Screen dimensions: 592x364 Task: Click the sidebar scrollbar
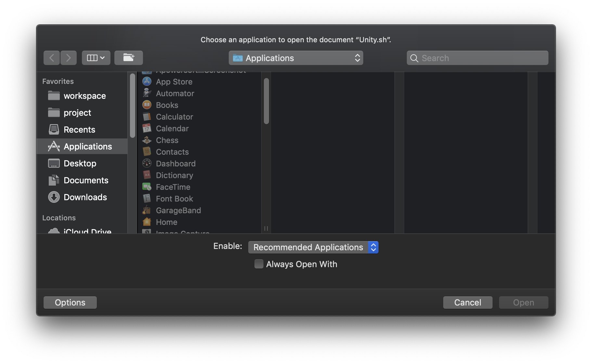(133, 106)
